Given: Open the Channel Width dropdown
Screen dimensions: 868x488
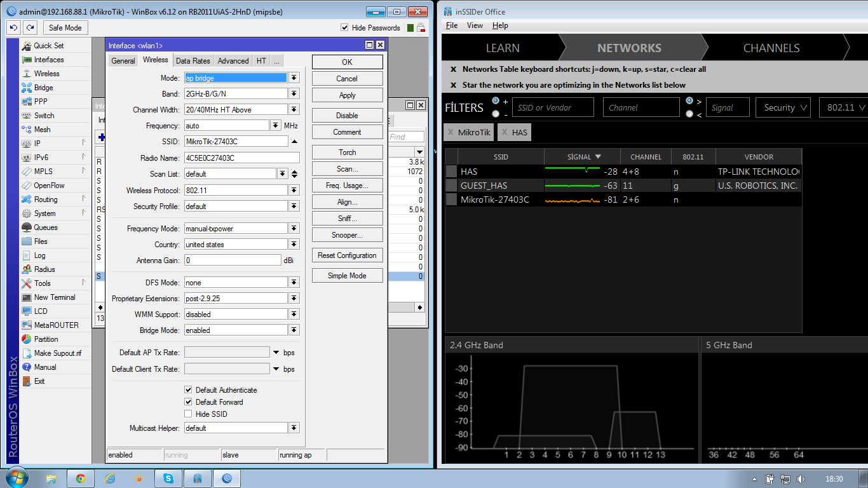Looking at the screenshot, I should coord(294,110).
